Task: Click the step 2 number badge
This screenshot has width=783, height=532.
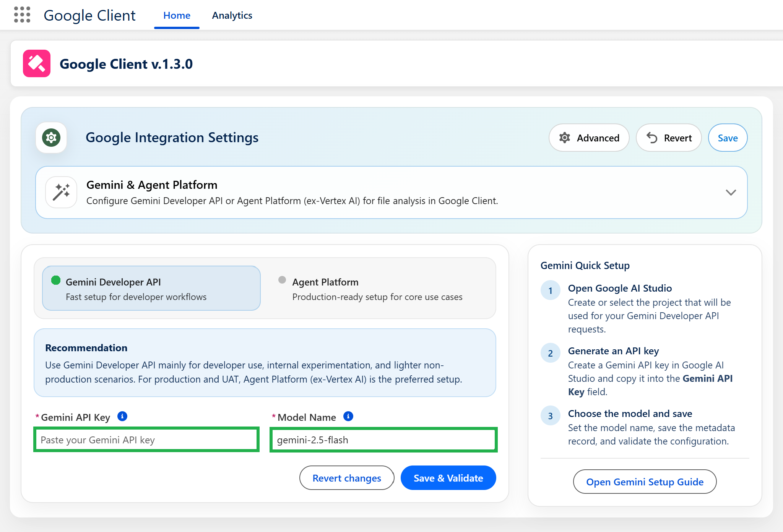Action: click(551, 353)
